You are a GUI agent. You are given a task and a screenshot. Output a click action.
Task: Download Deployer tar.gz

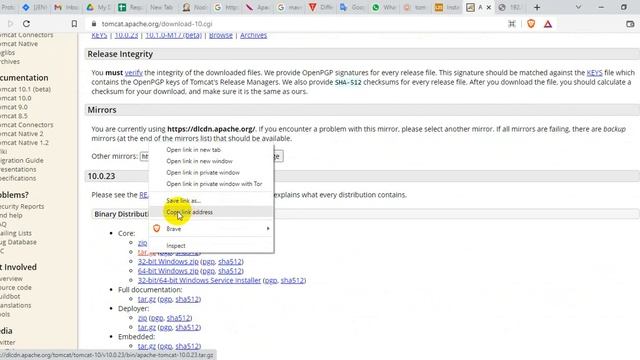coord(147,327)
